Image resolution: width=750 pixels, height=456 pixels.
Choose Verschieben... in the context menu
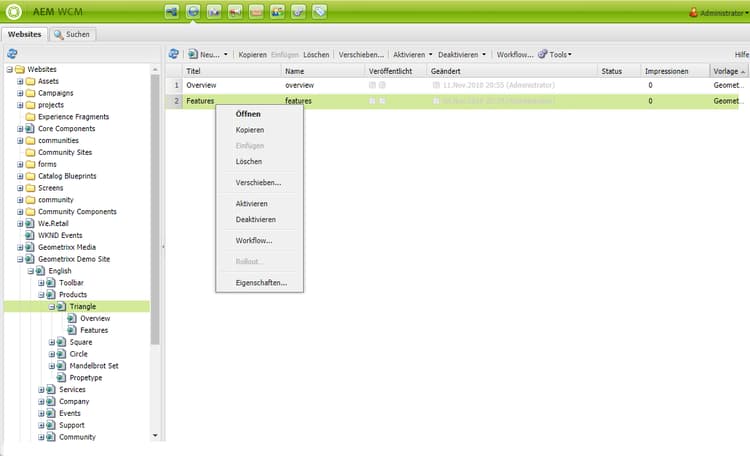pos(260,182)
